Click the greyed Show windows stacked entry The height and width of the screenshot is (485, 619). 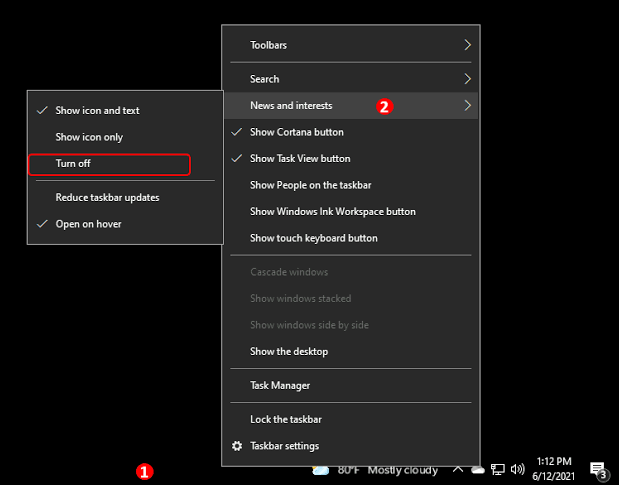[351, 298]
